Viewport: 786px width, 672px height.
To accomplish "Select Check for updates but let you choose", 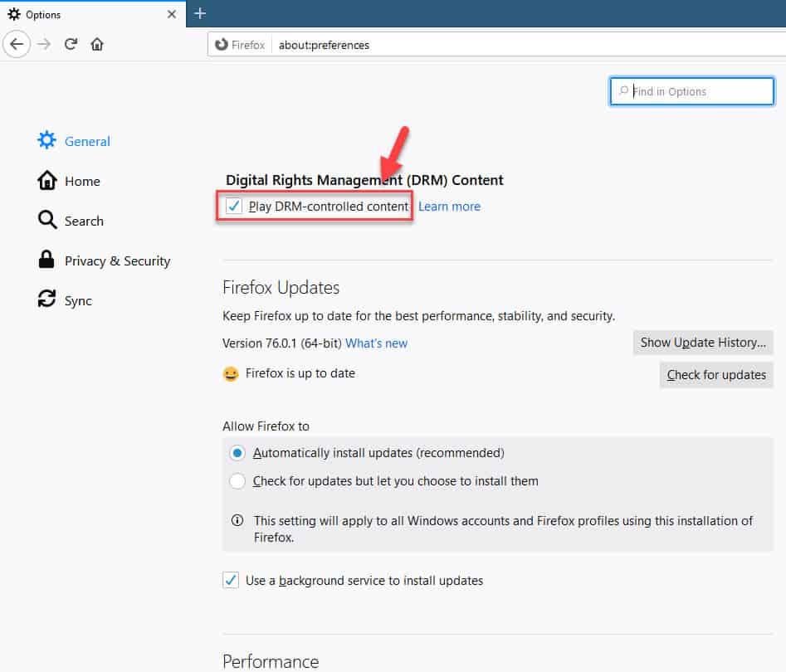I will point(237,481).
